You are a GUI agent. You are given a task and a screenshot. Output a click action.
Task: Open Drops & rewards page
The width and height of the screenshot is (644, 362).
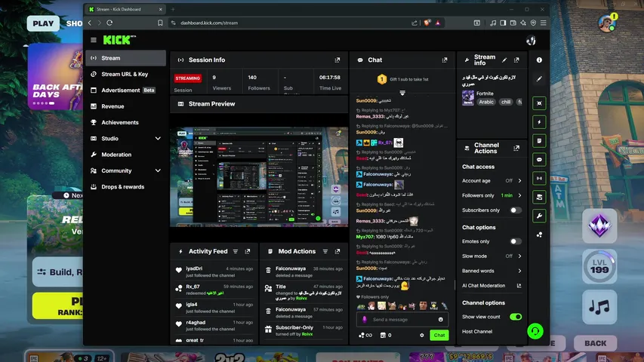click(125, 187)
